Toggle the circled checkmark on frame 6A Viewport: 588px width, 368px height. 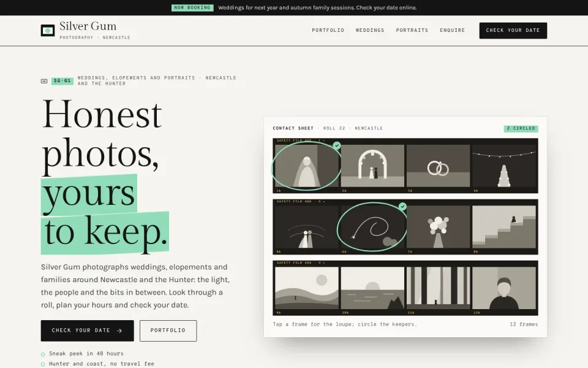coord(402,207)
